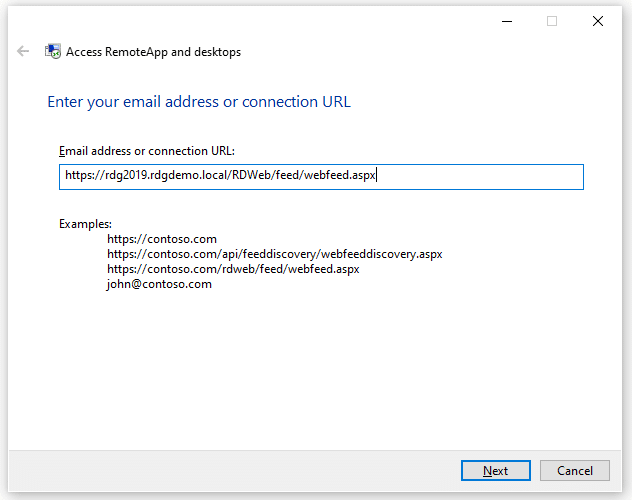Click the contoso.com/rdweb/feed/webfeed.aspx example
Image resolution: width=632 pixels, height=500 pixels.
click(x=232, y=269)
